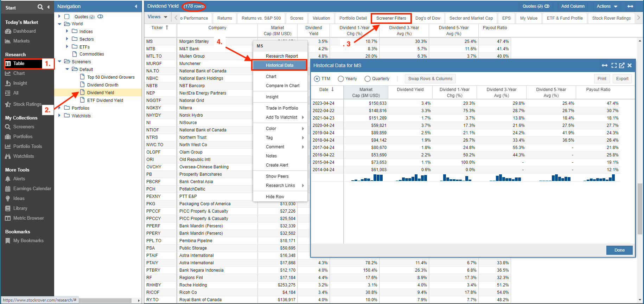
Task: Switch to the Dog's of Dow tab
Action: (x=428, y=18)
